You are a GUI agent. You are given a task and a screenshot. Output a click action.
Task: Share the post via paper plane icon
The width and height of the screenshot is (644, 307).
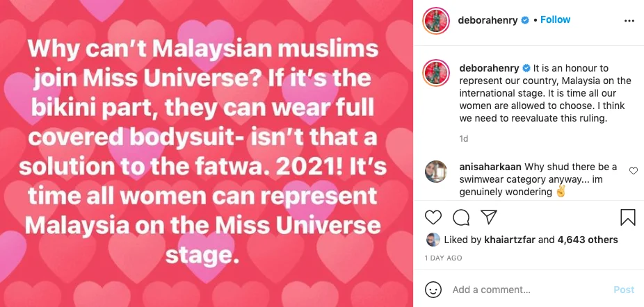point(489,217)
